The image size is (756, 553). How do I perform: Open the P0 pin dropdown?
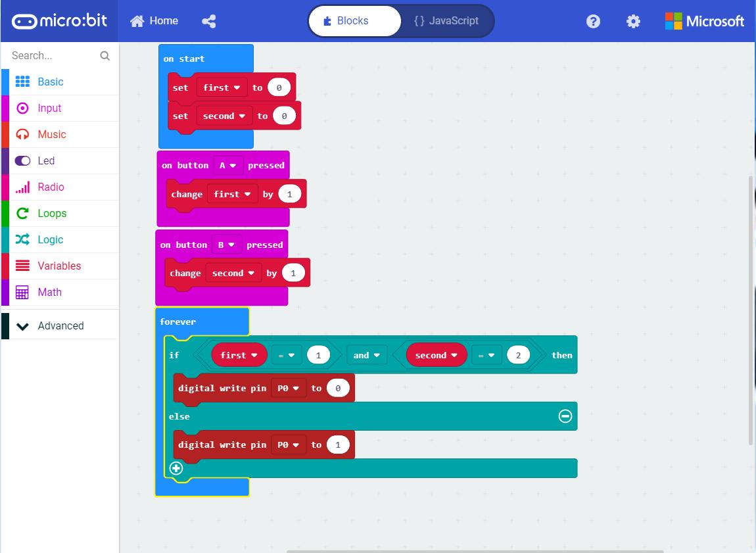[x=289, y=387]
